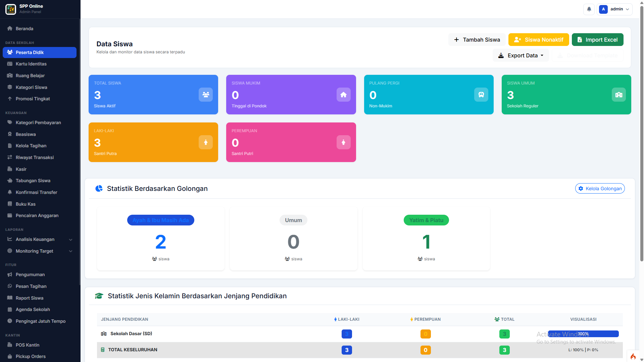Open Pesan Tagihan menu item
The height and width of the screenshot is (362, 644).
click(x=40, y=286)
